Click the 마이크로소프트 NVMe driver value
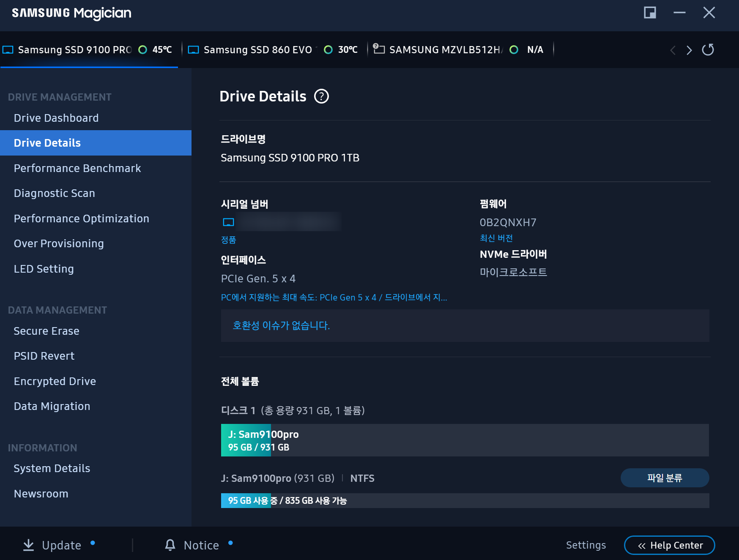Image resolution: width=739 pixels, height=560 pixels. (513, 272)
